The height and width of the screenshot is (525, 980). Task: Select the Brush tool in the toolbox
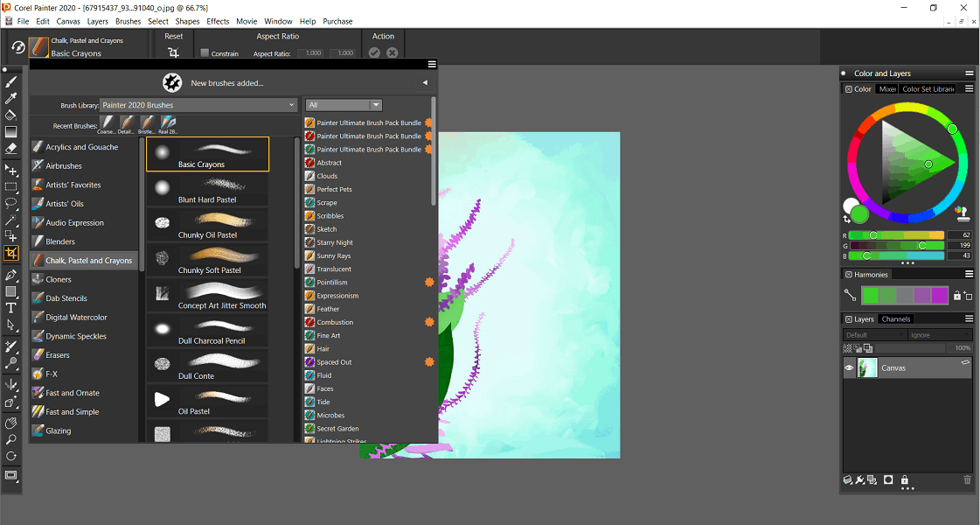click(10, 82)
